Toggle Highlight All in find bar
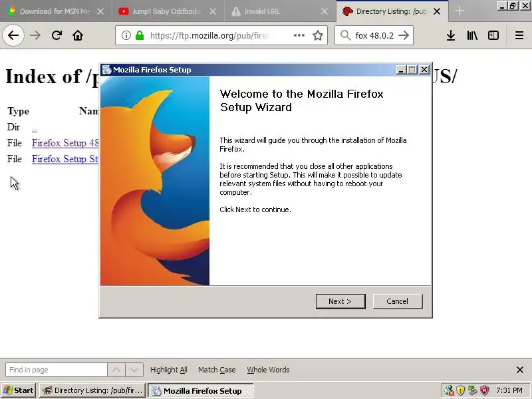The image size is (532, 399). point(169,370)
